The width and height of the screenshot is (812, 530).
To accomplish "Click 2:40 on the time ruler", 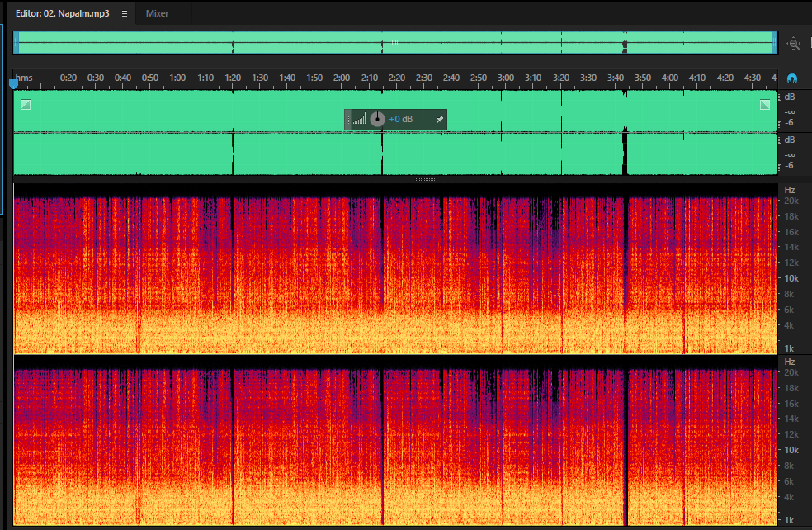I will pos(451,78).
